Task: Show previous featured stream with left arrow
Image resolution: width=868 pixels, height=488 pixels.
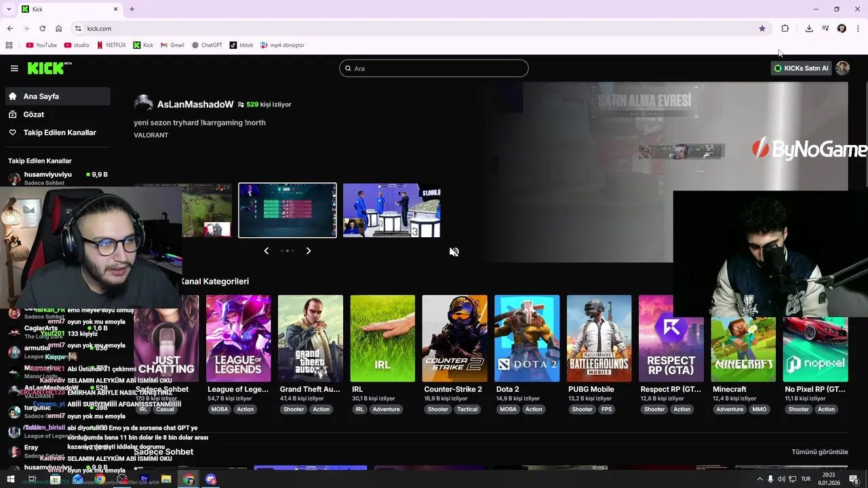Action: (266, 251)
